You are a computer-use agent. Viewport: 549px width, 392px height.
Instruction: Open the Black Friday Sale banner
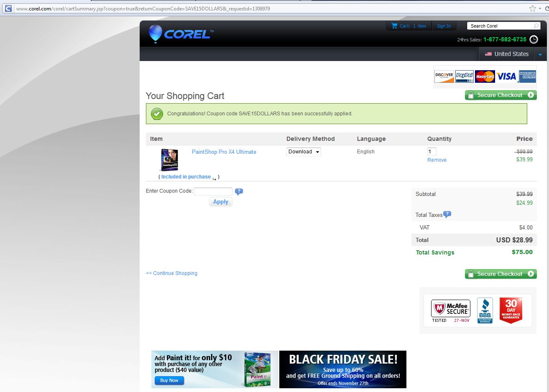click(x=343, y=369)
